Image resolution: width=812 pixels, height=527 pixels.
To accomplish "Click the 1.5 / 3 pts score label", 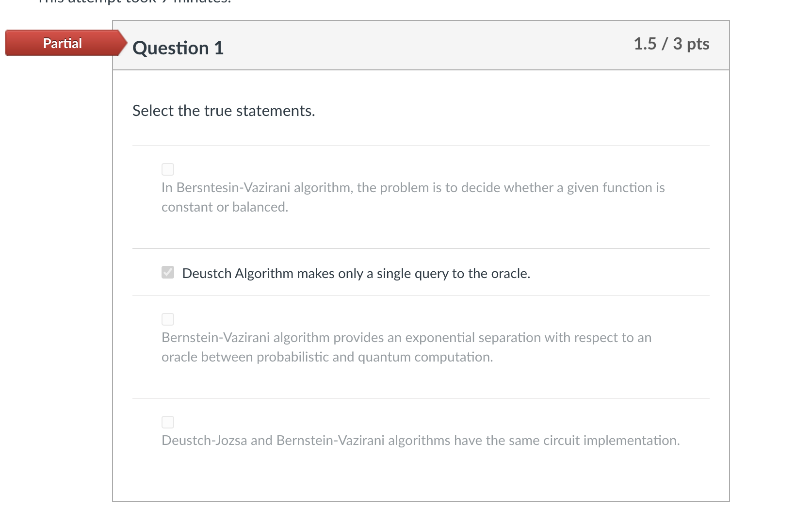I will tap(671, 44).
